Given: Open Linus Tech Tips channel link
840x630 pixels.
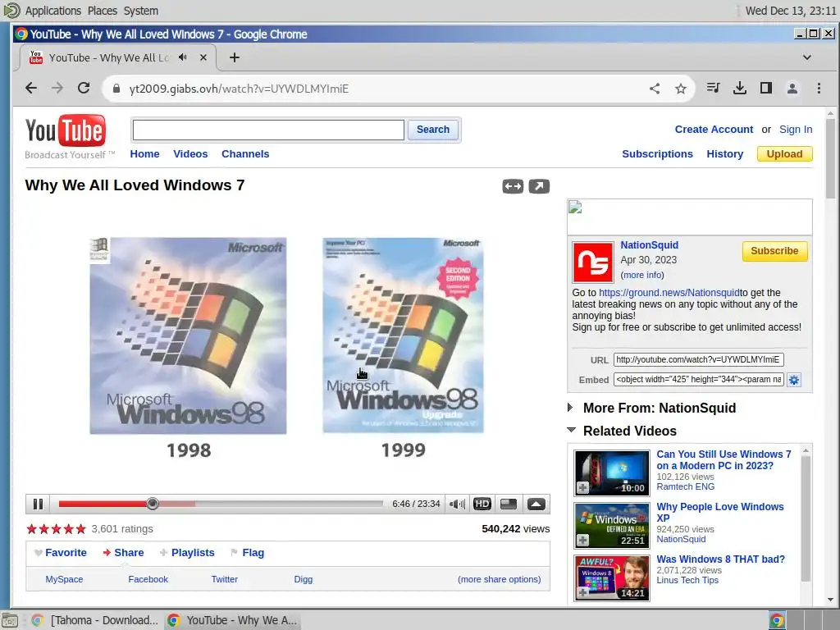Looking at the screenshot, I should click(687, 580).
